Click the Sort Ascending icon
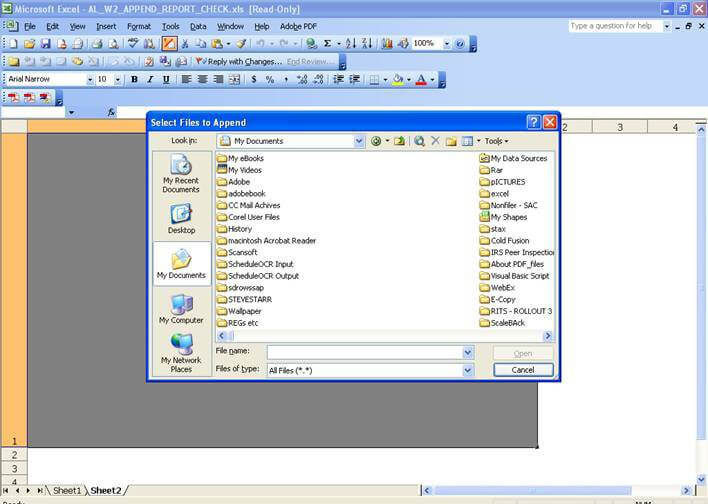This screenshot has width=708, height=504. point(351,44)
